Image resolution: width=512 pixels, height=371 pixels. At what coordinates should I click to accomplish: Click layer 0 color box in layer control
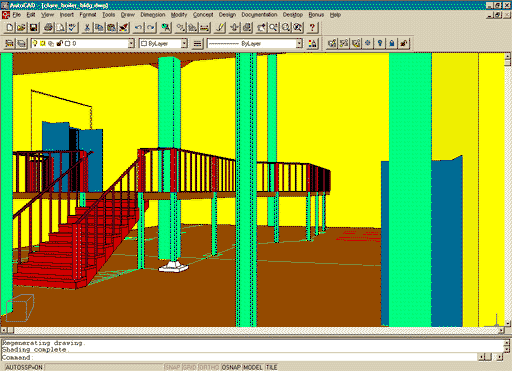[68, 43]
